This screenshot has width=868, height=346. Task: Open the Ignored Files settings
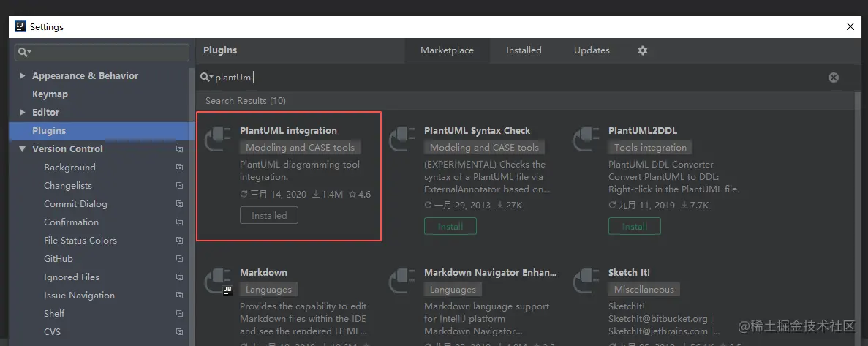tap(72, 277)
